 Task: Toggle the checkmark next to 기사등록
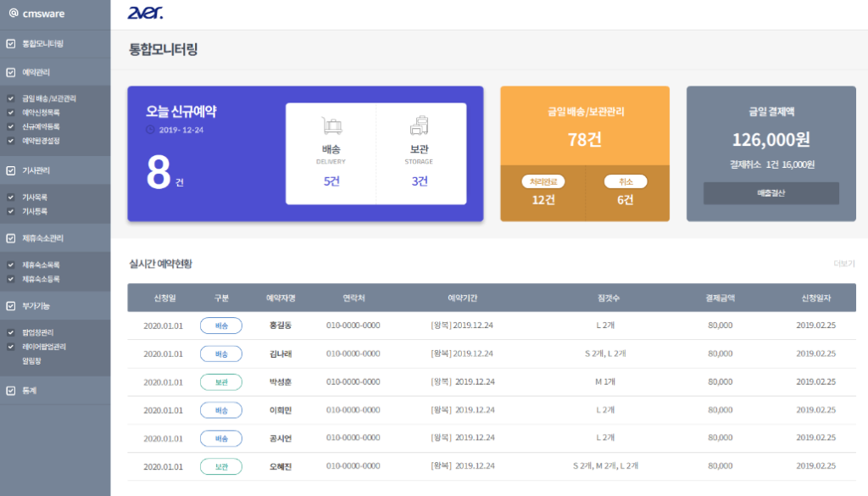tap(10, 211)
